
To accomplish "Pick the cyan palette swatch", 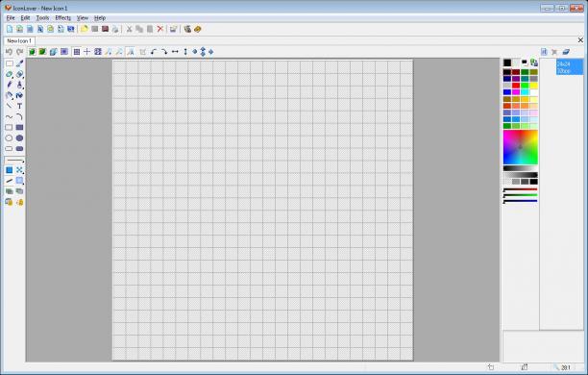I will pos(525,92).
